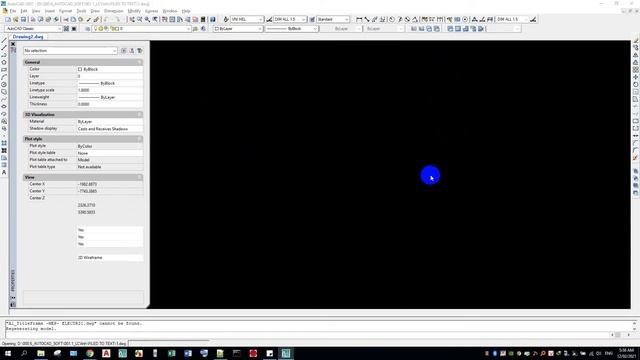The height and width of the screenshot is (360, 640).
Task: Click the Center Mark dimension icon
Action: coord(465,19)
